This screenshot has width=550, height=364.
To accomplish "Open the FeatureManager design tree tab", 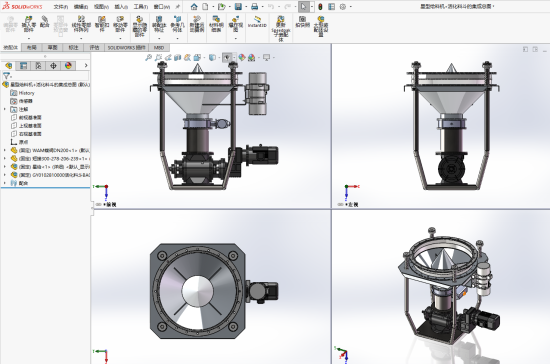I will [8, 66].
